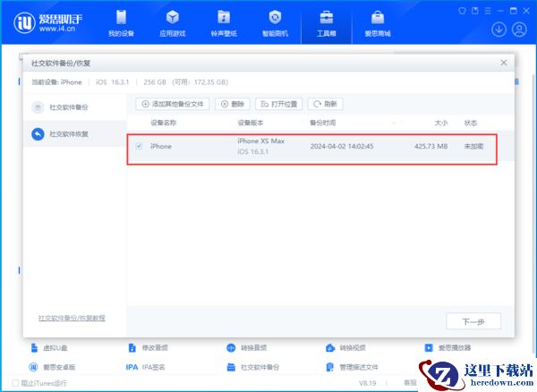Select 社交软件备份 in the sidebar
537x392 pixels.
74,107
